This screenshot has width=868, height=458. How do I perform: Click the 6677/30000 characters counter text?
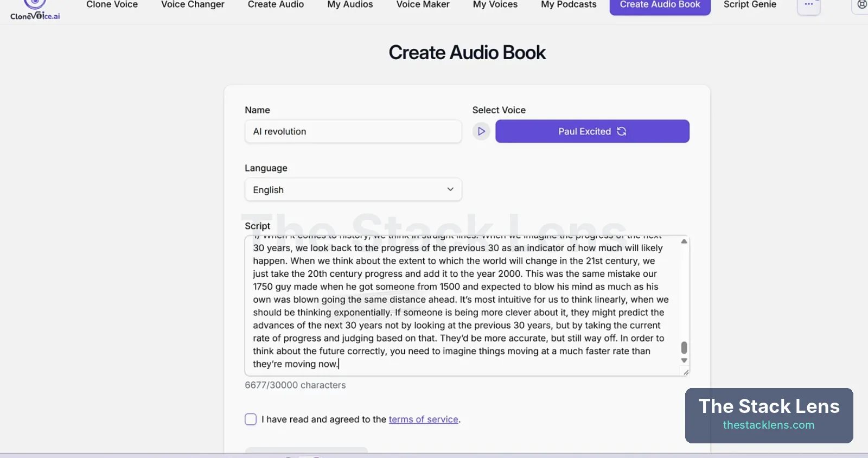coord(295,385)
